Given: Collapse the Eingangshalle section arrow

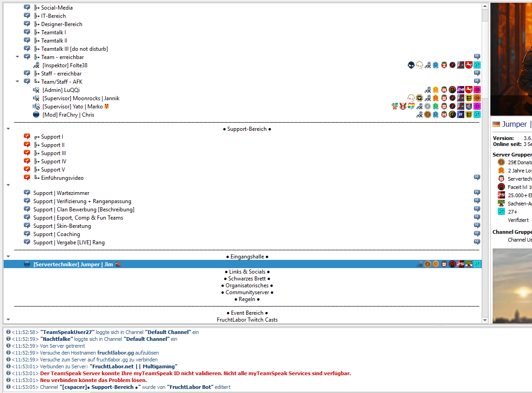Looking at the screenshot, I should [8, 257].
